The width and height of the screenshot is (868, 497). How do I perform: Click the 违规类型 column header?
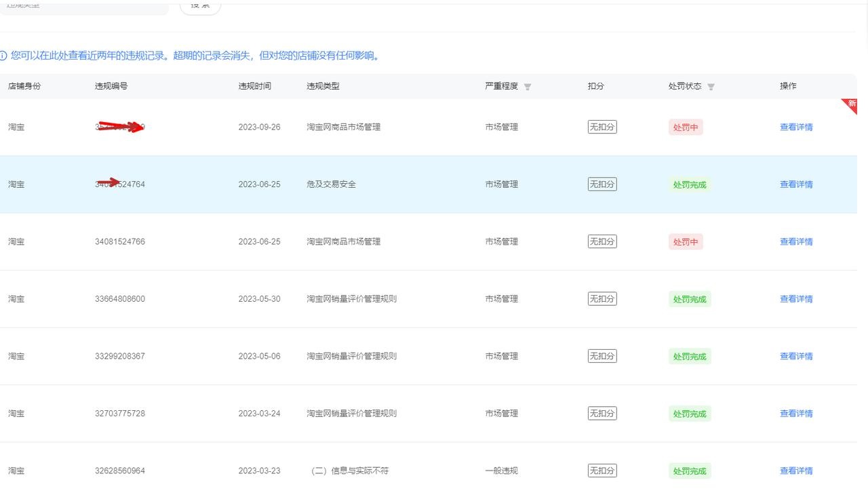(x=323, y=86)
